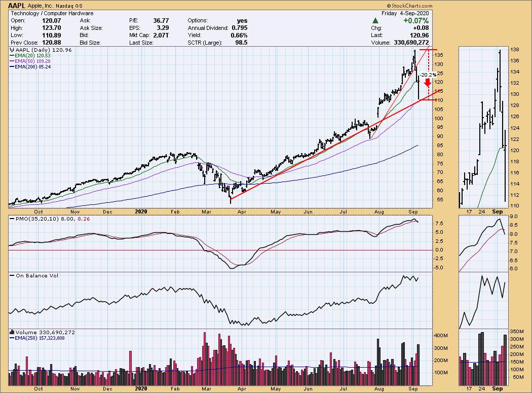Click the bar-chart icon before AAPL (Daily)

tap(12, 50)
